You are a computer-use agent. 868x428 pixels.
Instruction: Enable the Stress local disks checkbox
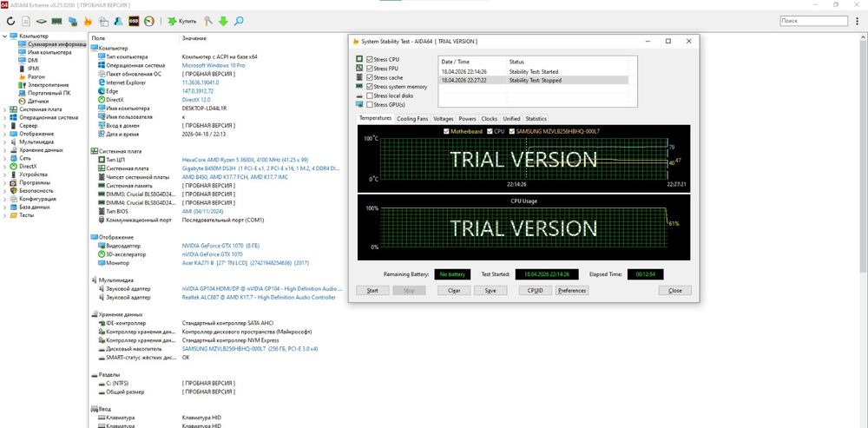point(369,95)
